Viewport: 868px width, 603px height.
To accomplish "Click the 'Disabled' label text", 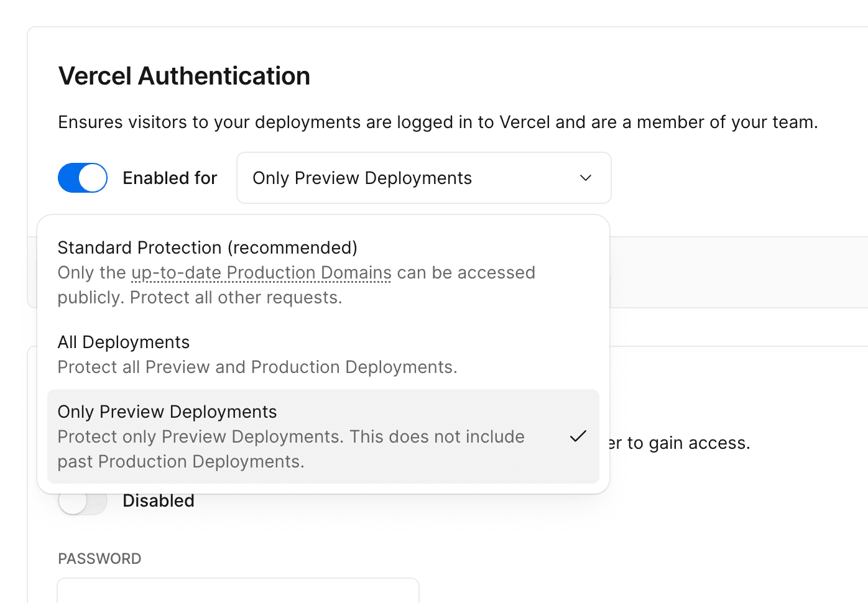I will pyautogui.click(x=159, y=501).
